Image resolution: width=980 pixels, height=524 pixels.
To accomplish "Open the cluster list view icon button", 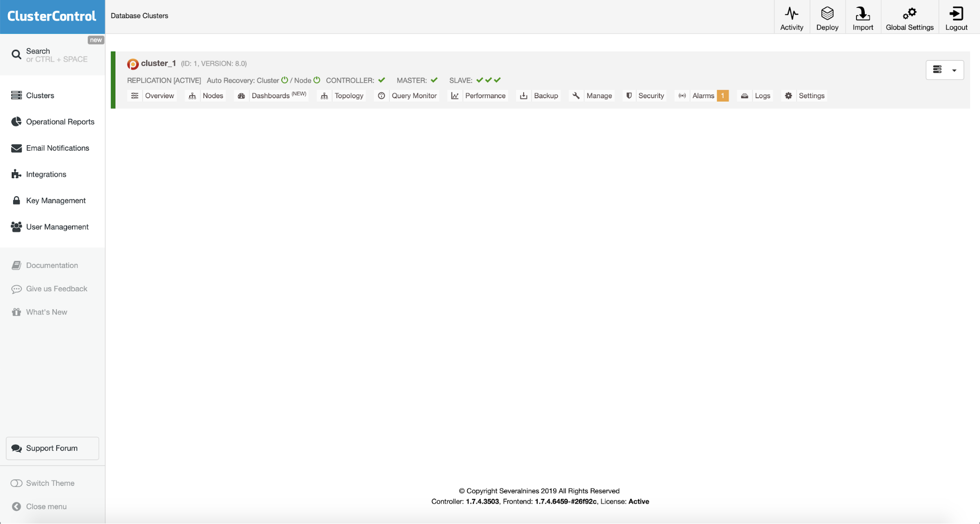I will [x=937, y=70].
